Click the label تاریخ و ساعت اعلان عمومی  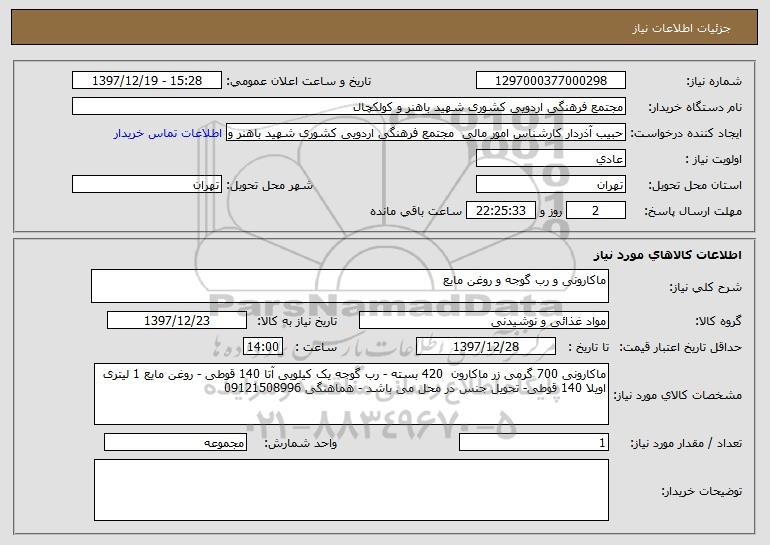pos(299,82)
